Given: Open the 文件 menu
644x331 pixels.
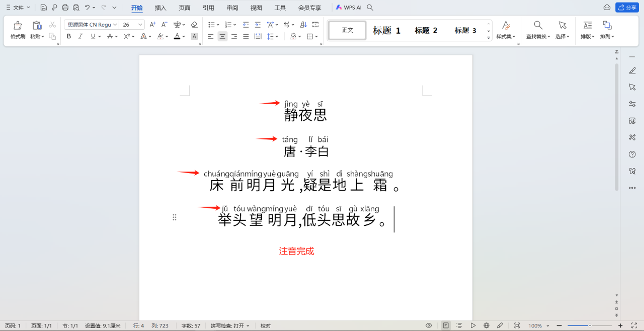Looking at the screenshot, I should tap(18, 8).
